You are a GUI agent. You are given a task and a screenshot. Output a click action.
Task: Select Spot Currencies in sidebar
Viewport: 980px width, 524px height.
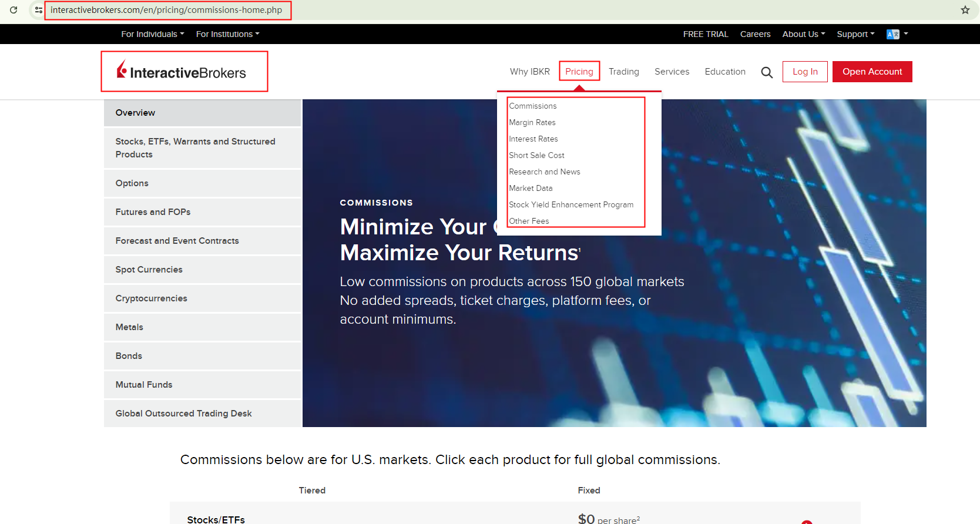coord(203,270)
